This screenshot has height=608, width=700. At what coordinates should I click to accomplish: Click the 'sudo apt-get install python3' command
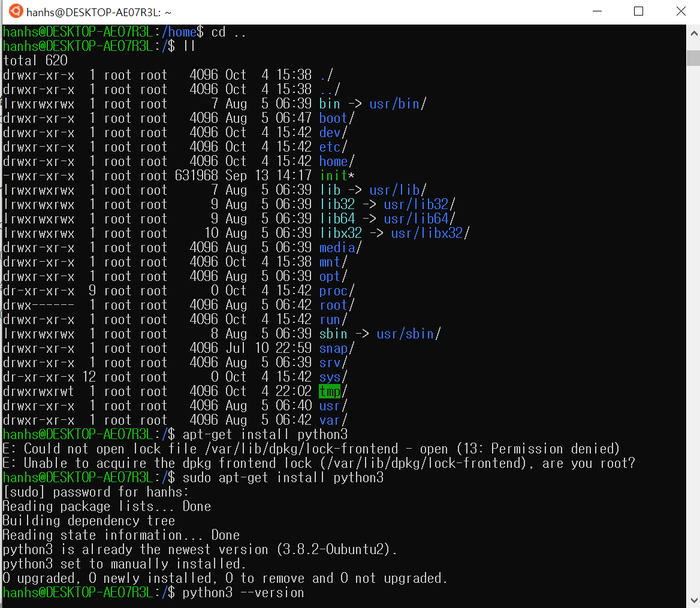coord(283,477)
